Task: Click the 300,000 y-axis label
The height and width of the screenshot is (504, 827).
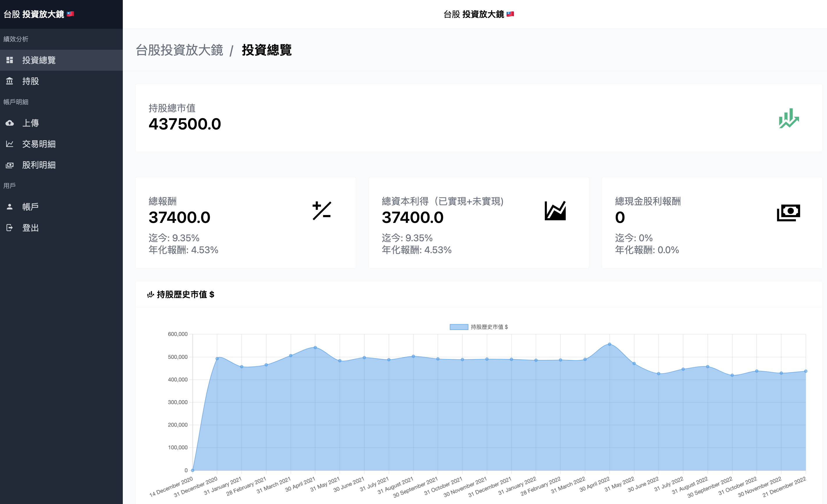Action: point(178,402)
